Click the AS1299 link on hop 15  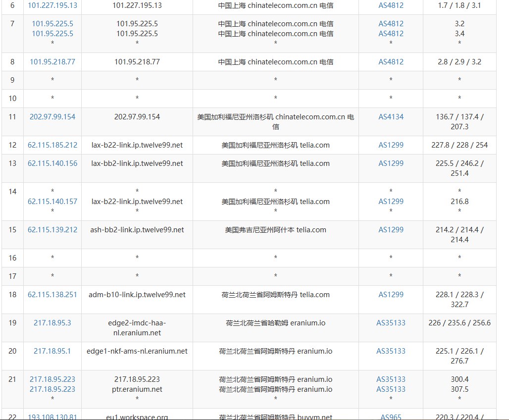(391, 229)
